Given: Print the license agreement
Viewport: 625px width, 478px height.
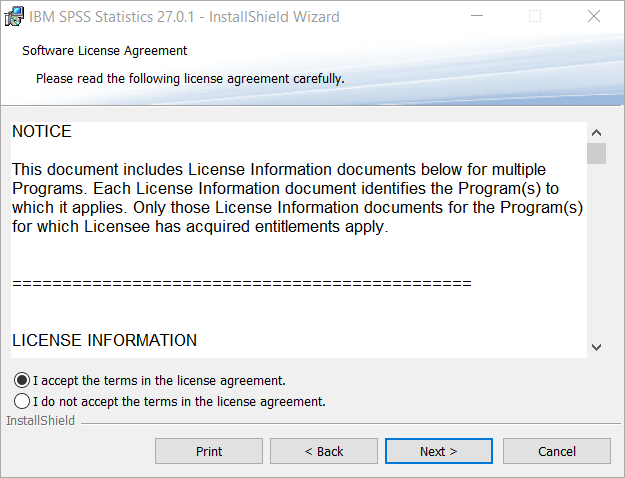Looking at the screenshot, I should 209,451.
